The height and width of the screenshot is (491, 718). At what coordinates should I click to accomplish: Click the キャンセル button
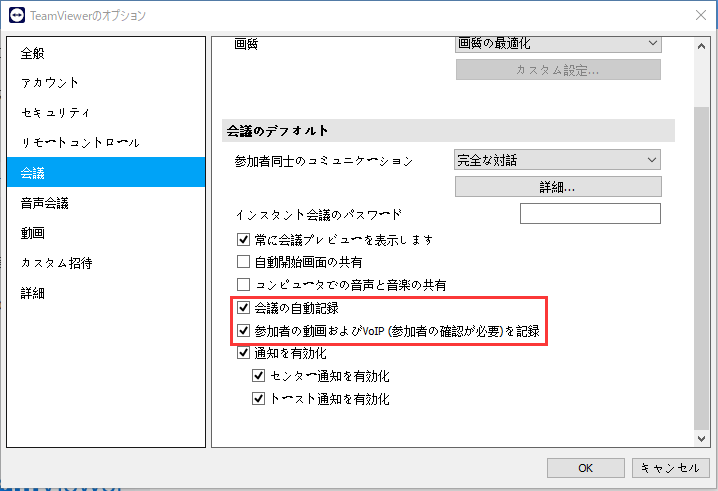click(671, 468)
